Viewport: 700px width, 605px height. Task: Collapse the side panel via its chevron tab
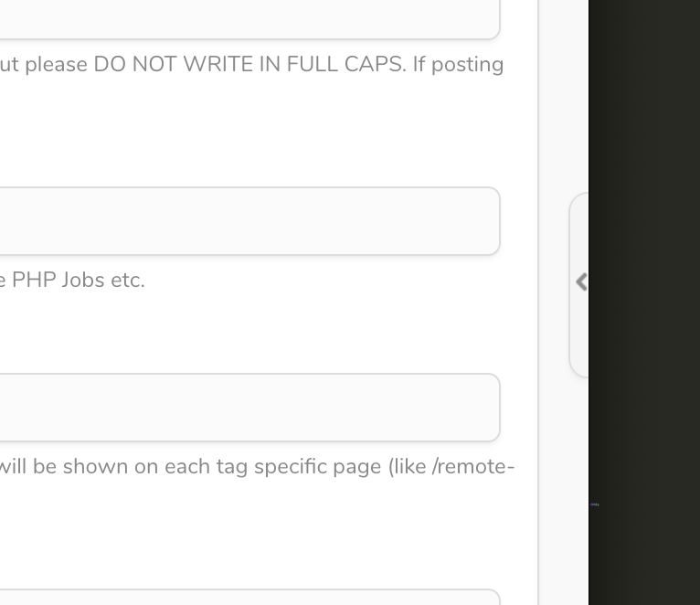point(579,281)
